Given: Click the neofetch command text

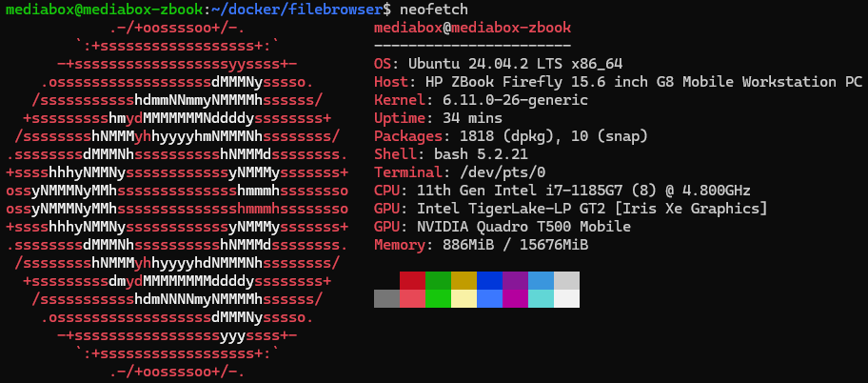Looking at the screenshot, I should (433, 9).
